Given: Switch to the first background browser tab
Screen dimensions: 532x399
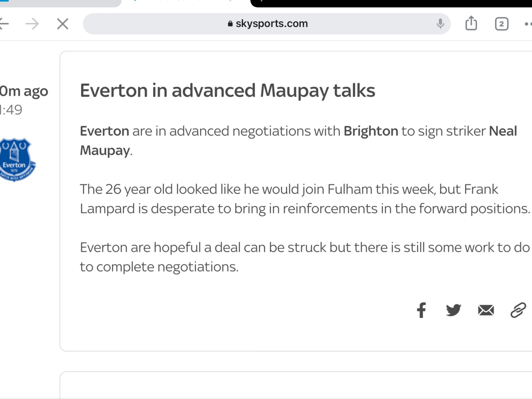Looking at the screenshot, I should [61, 3].
